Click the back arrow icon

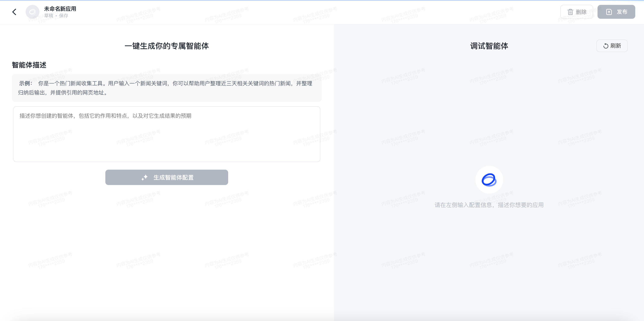(x=14, y=12)
